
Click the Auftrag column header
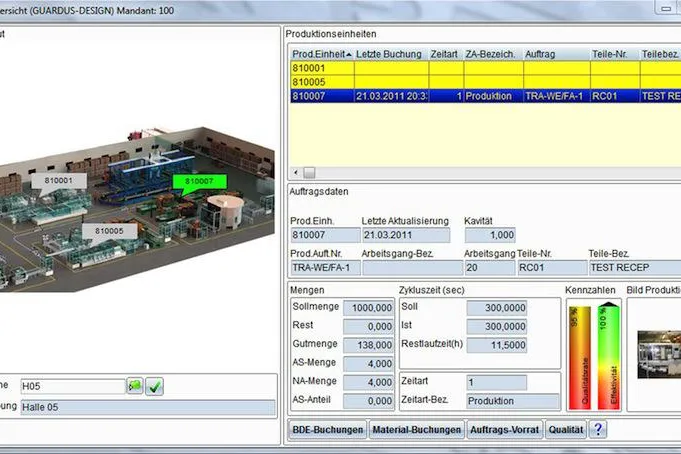click(557, 54)
